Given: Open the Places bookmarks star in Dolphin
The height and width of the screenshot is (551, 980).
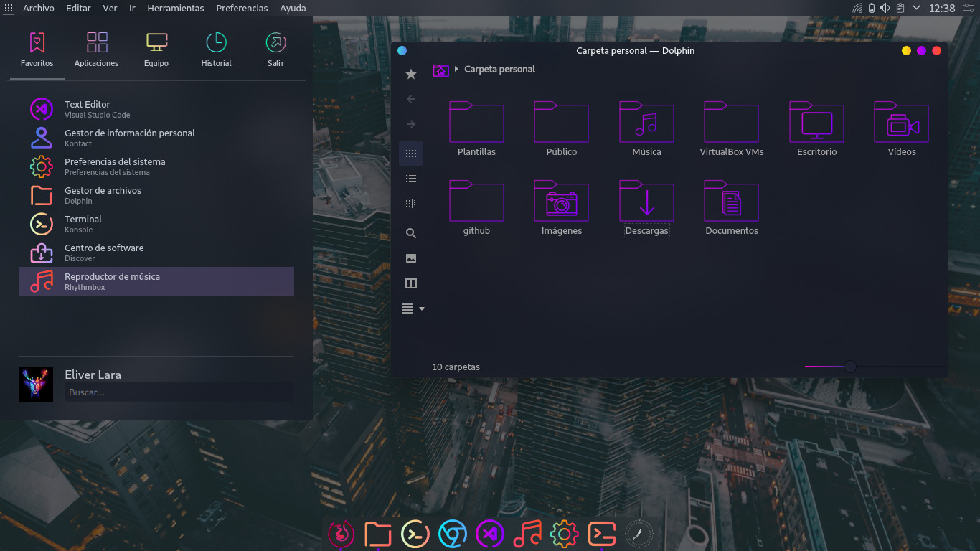Looking at the screenshot, I should click(x=411, y=74).
